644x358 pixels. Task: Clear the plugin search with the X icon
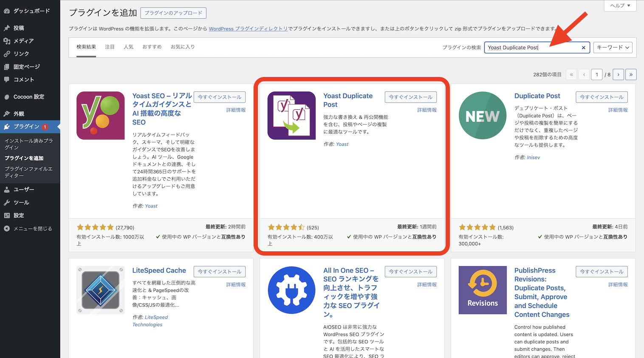click(583, 48)
